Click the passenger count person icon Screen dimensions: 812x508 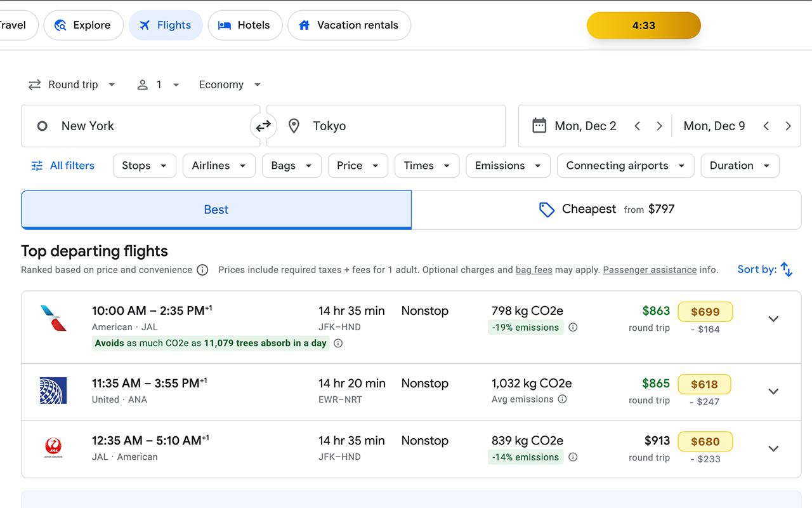point(143,84)
